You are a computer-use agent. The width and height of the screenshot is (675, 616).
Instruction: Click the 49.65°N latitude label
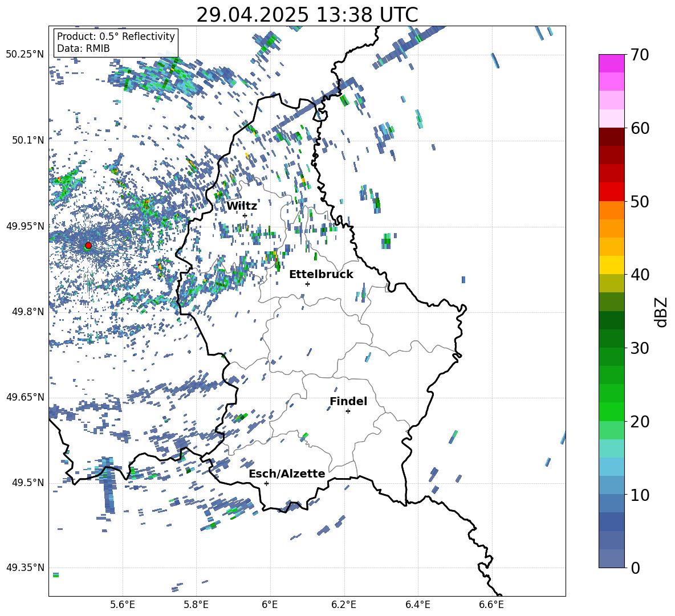(x=25, y=397)
